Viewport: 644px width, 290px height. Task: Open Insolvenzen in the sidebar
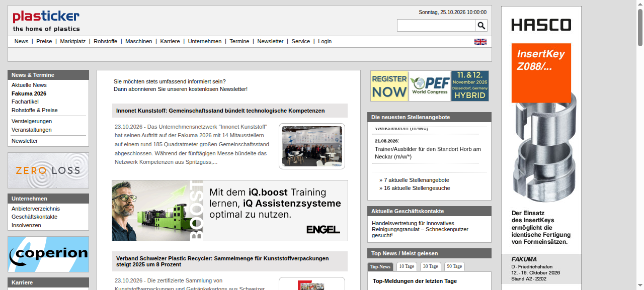click(x=27, y=225)
